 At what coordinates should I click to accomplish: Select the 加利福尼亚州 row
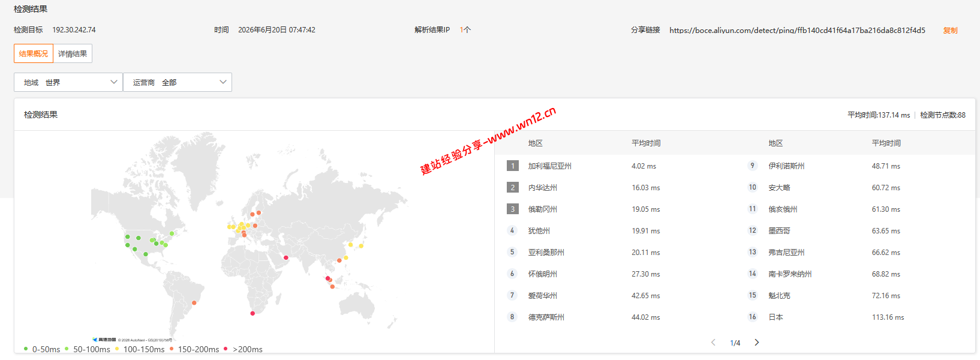click(615, 166)
